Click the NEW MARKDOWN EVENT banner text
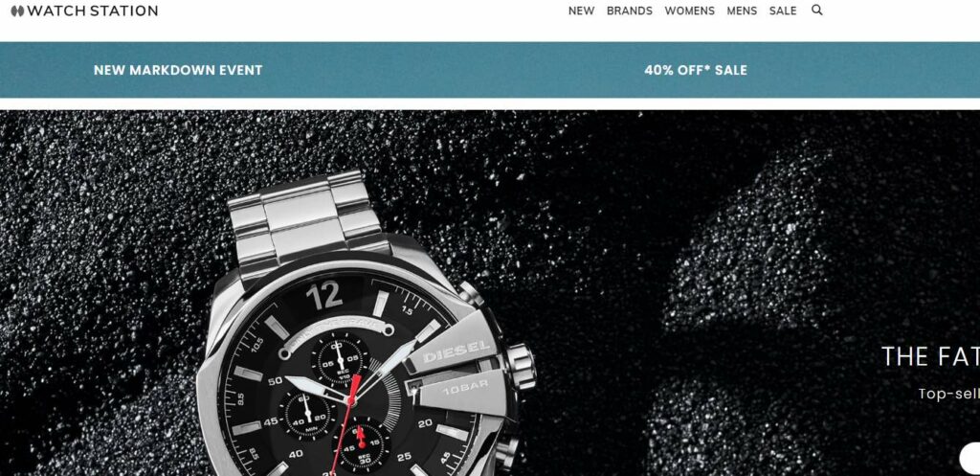The image size is (980, 476). [x=178, y=70]
